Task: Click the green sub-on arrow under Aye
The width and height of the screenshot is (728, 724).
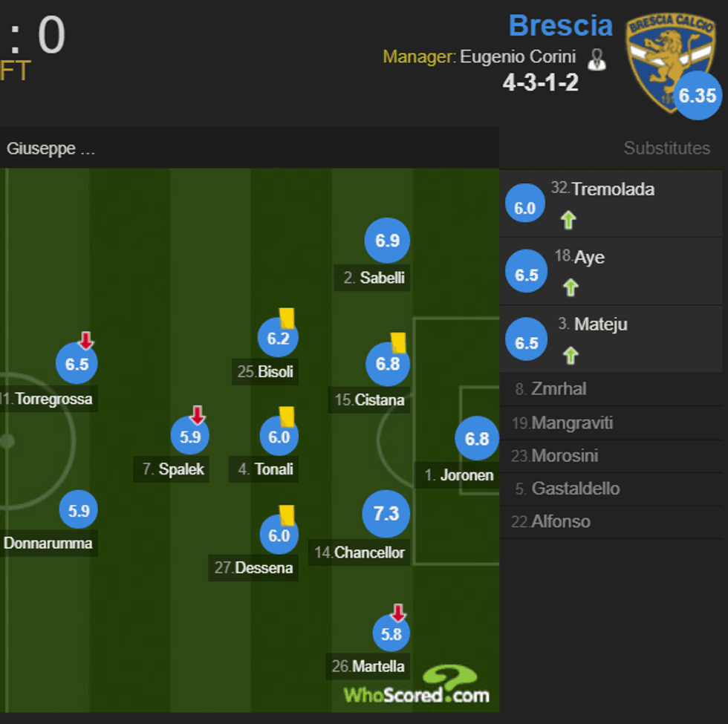Action: tap(571, 287)
